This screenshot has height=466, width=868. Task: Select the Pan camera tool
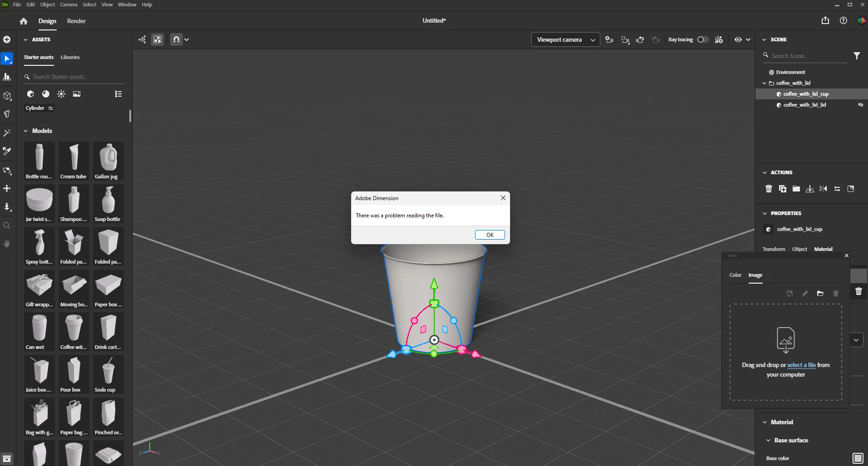tap(7, 188)
